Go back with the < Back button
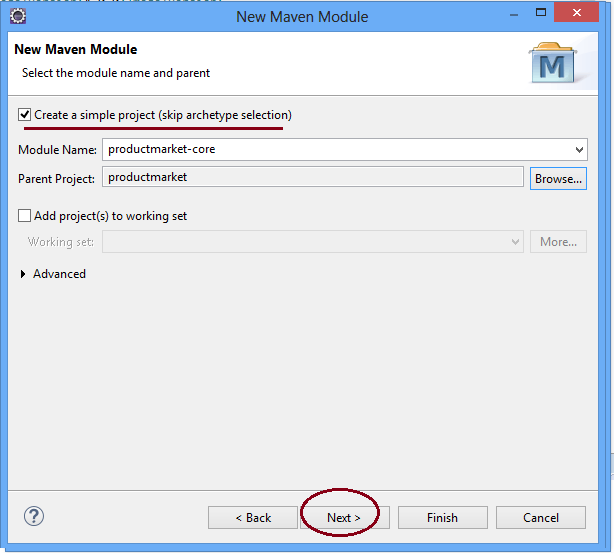The width and height of the screenshot is (614, 553). [253, 518]
